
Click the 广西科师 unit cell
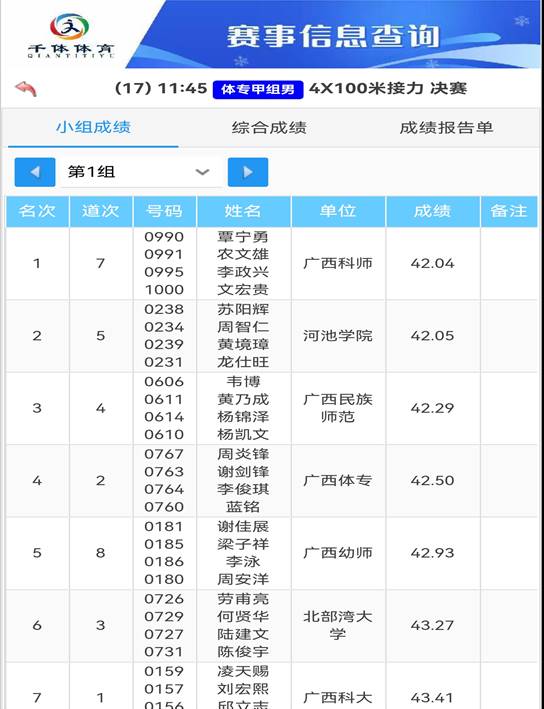click(338, 263)
